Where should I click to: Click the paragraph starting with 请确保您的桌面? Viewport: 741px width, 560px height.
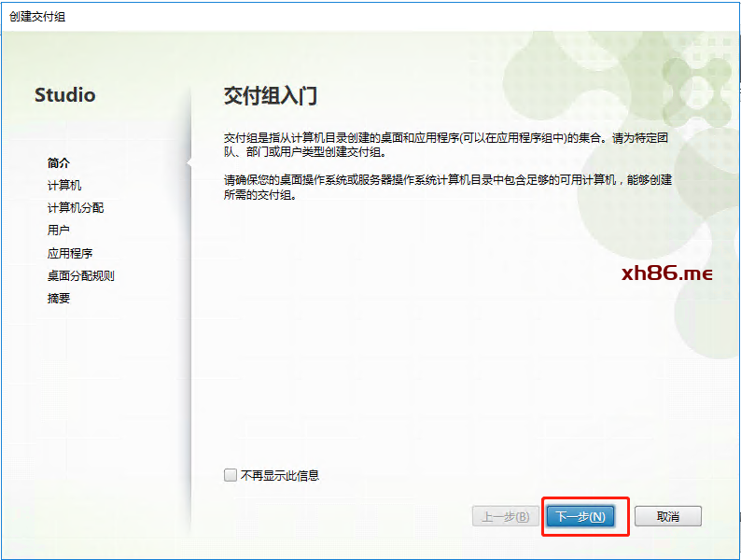pos(446,188)
